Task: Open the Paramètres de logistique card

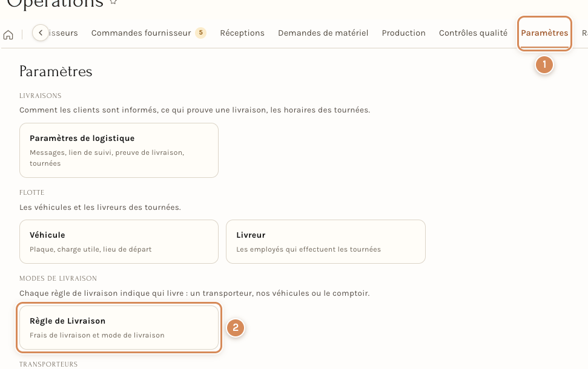Action: click(119, 150)
